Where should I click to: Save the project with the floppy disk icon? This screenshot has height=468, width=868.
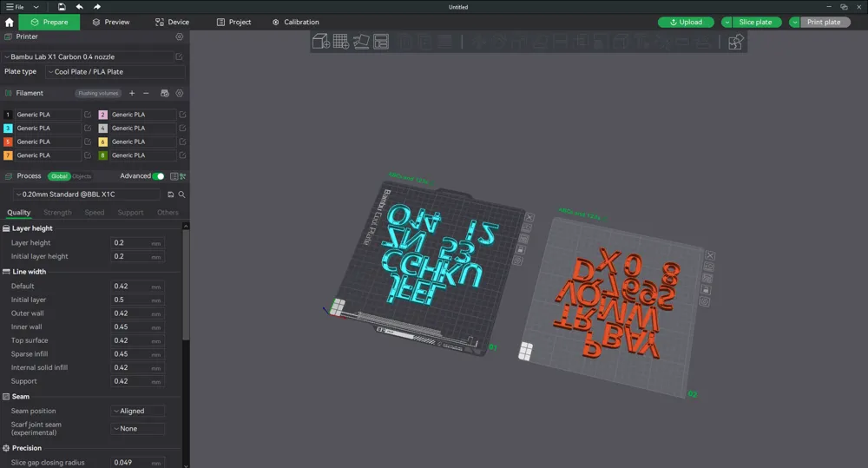[62, 7]
